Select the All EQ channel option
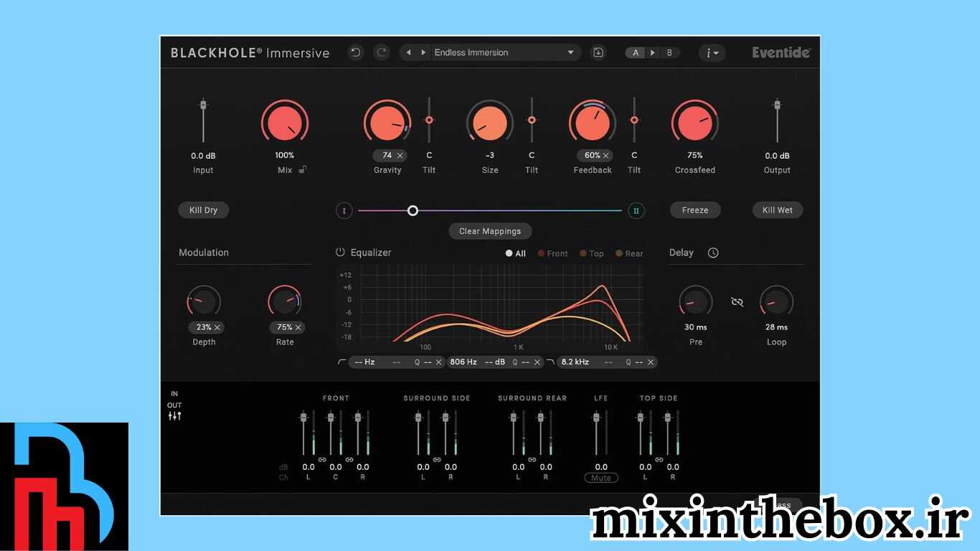 point(516,253)
